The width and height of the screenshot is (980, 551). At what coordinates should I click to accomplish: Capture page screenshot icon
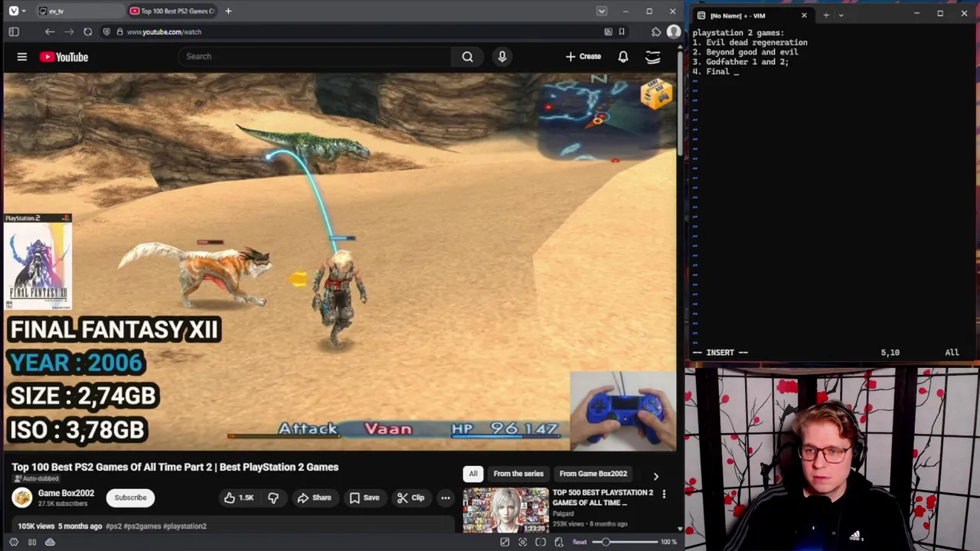522,542
